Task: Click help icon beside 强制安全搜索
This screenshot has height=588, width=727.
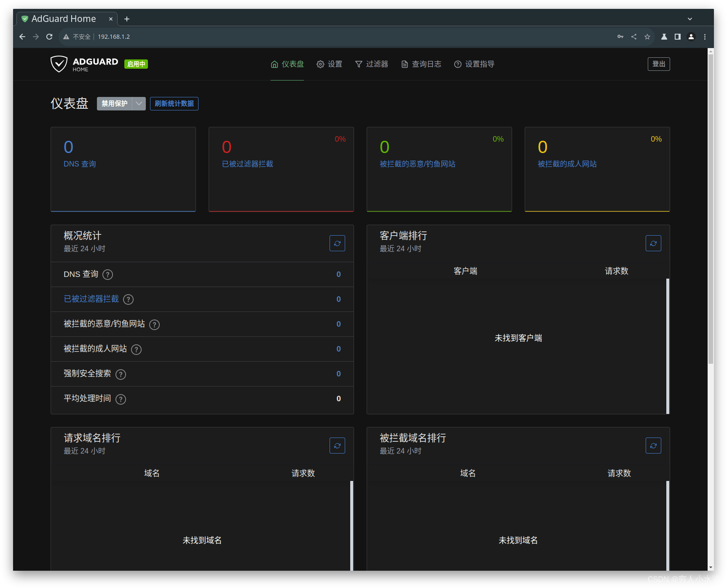Action: coord(121,374)
